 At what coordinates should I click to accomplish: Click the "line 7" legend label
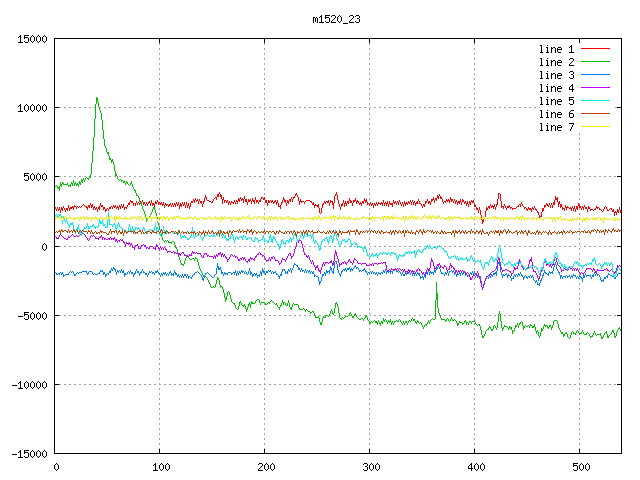[x=556, y=127]
